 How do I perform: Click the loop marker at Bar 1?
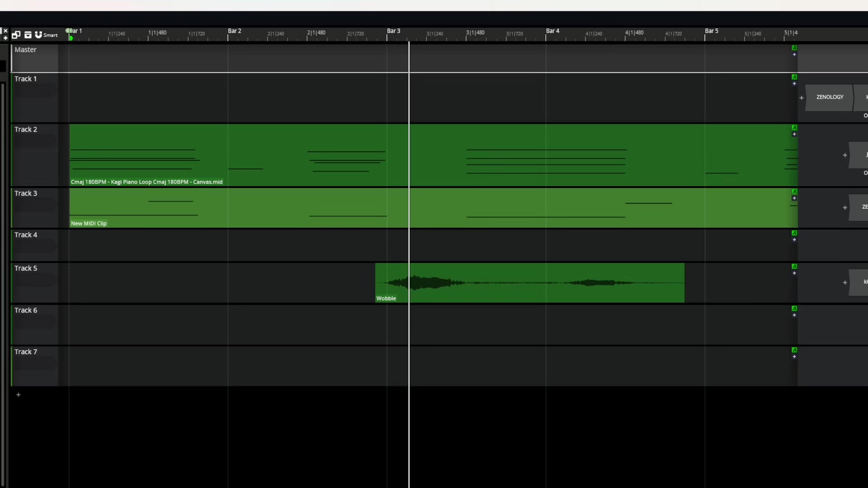(x=68, y=31)
